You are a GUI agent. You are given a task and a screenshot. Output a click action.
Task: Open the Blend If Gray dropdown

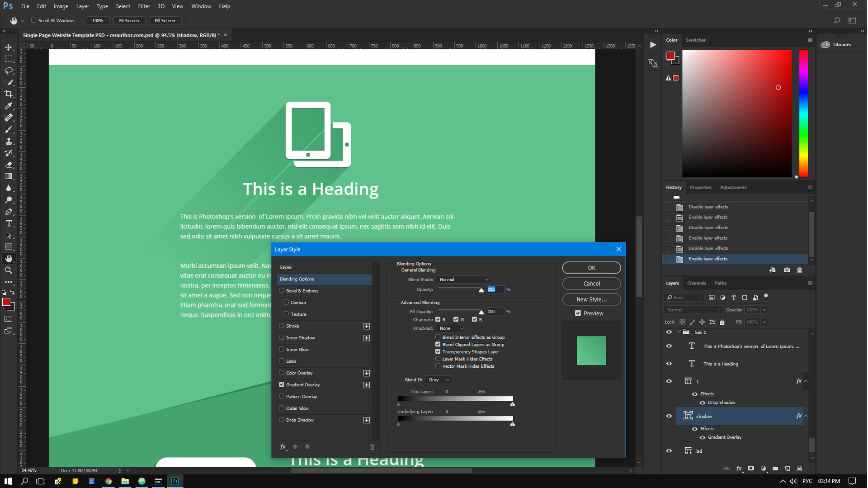point(438,380)
